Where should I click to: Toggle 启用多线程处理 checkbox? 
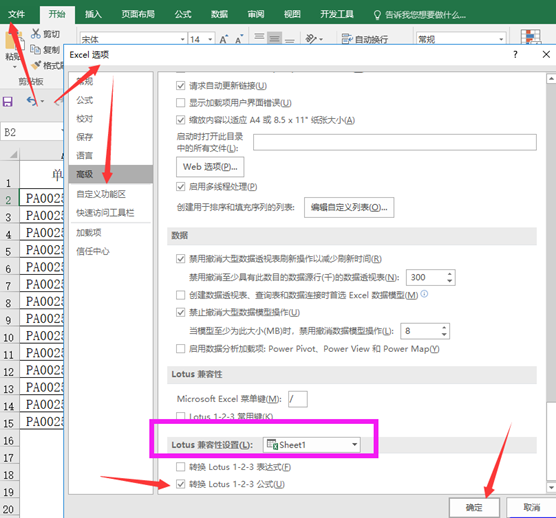[180, 186]
